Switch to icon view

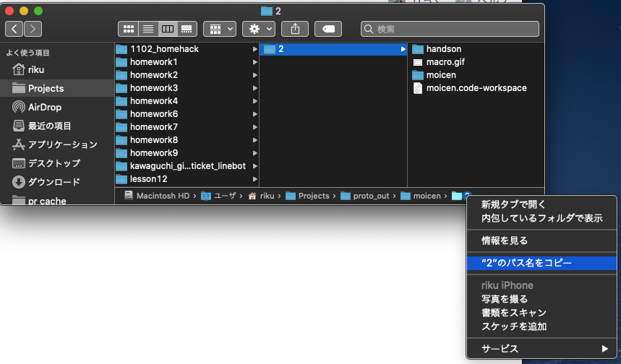(x=128, y=29)
